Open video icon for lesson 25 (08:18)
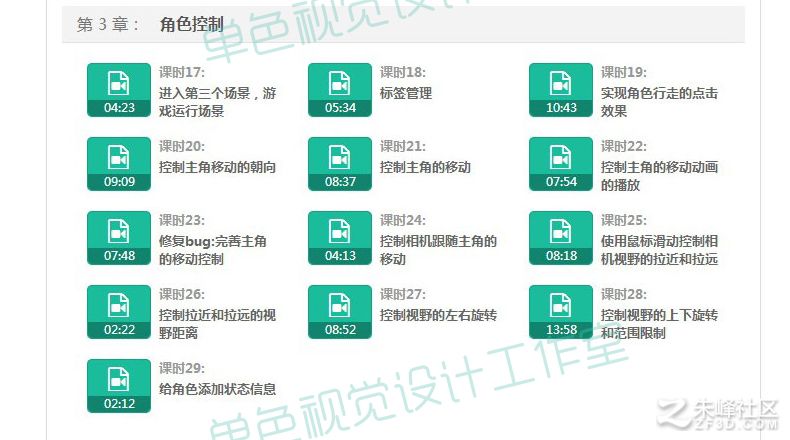Image resolution: width=790 pixels, height=440 pixels. coord(561,238)
